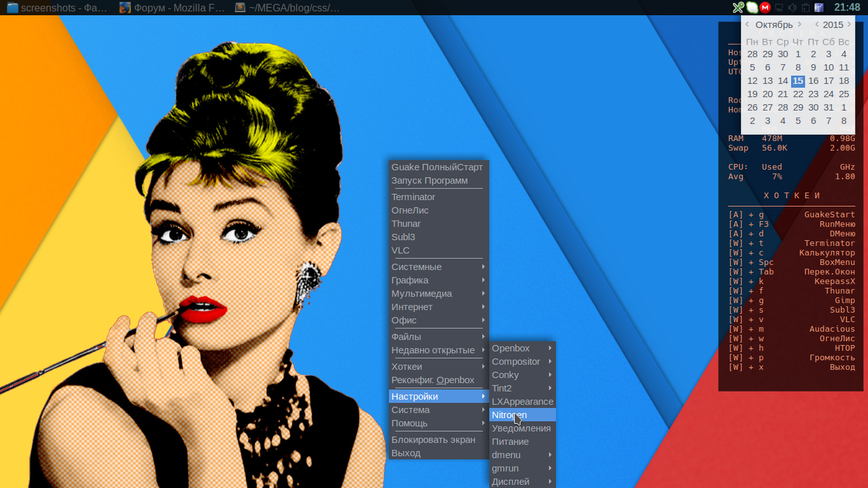Click the calendar tray icon

tap(819, 8)
